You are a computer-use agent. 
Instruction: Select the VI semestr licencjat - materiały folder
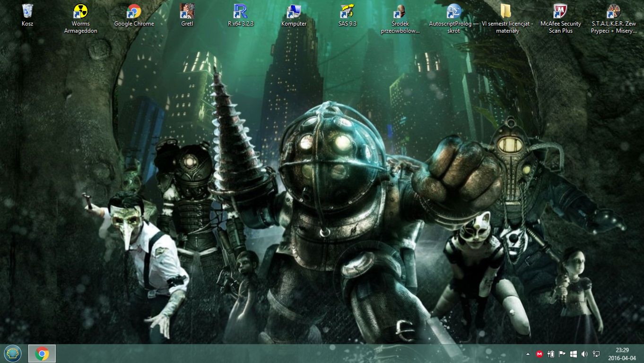click(507, 18)
